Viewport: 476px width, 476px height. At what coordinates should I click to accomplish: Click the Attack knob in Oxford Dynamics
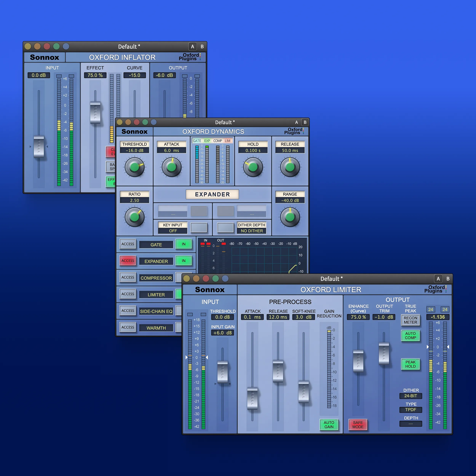click(x=172, y=167)
